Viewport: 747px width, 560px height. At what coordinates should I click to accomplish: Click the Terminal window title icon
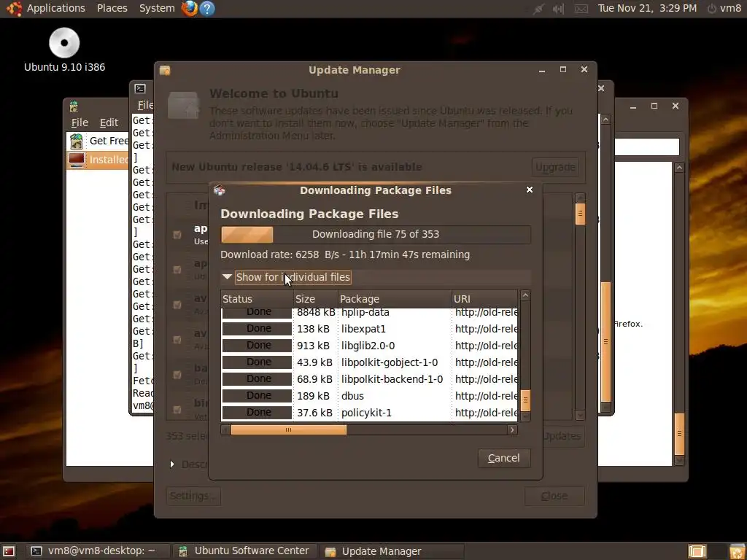[140, 88]
